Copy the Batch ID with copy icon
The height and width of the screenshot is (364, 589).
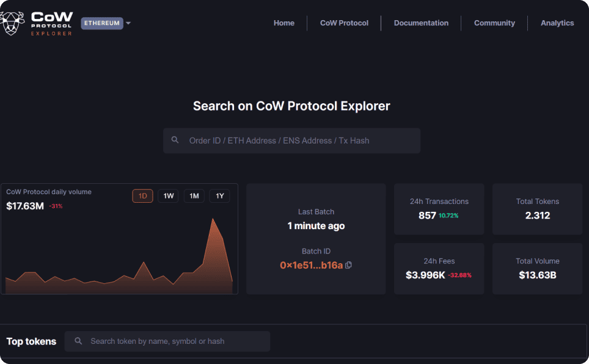349,265
